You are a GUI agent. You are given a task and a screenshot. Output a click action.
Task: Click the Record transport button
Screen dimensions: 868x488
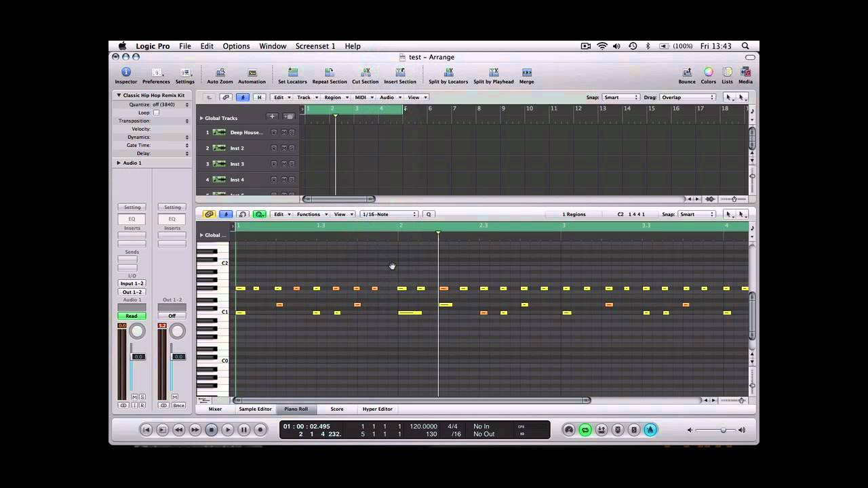click(260, 430)
